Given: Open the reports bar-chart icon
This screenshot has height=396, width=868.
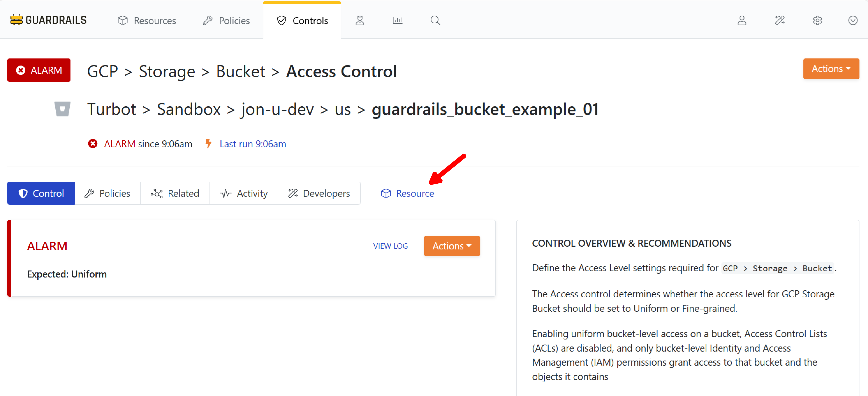Looking at the screenshot, I should [x=398, y=20].
